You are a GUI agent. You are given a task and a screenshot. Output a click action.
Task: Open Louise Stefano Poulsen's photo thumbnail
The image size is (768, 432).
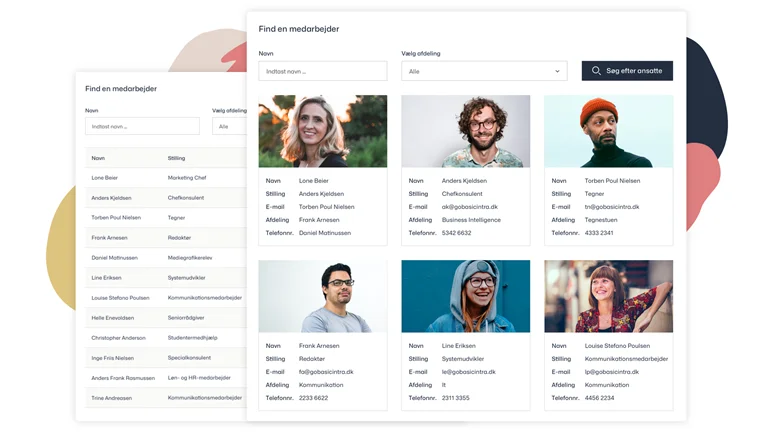click(x=609, y=296)
